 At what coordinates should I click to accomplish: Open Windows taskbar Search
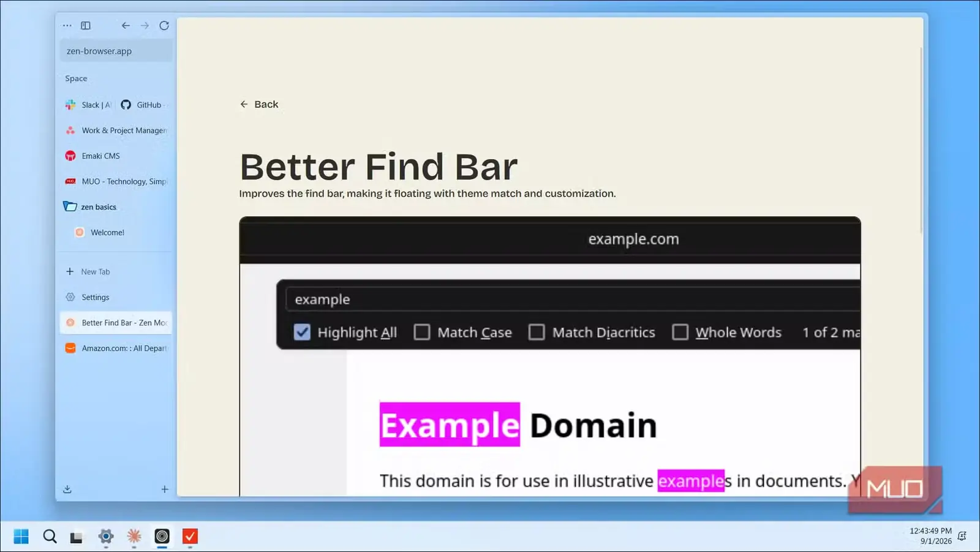pos(50,537)
